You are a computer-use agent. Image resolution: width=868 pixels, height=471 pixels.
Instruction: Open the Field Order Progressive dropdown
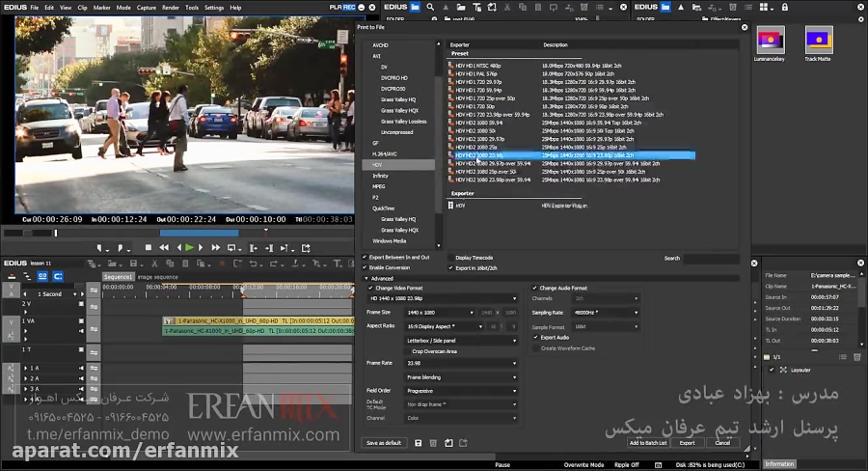click(x=461, y=391)
